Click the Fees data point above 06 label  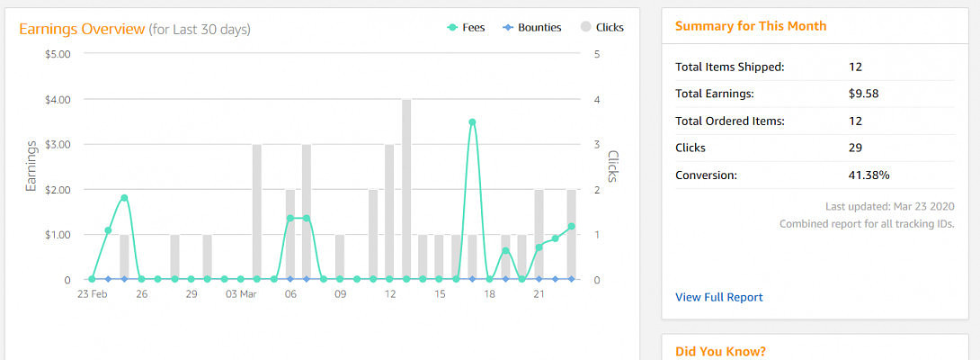290,218
